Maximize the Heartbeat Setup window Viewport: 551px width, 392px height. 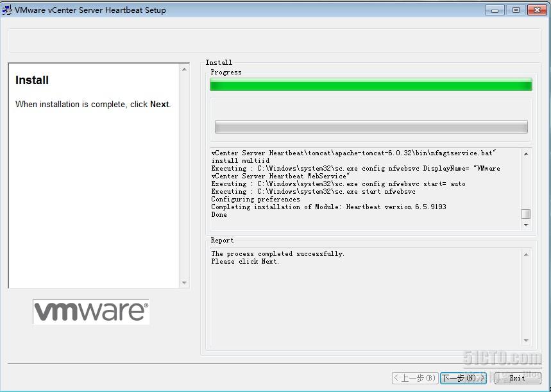pyautogui.click(x=516, y=10)
